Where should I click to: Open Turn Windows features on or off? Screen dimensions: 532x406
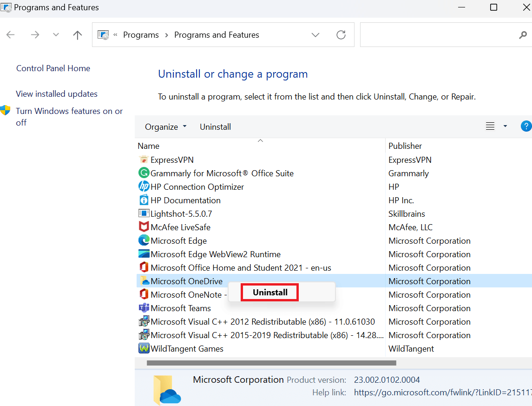pyautogui.click(x=69, y=117)
